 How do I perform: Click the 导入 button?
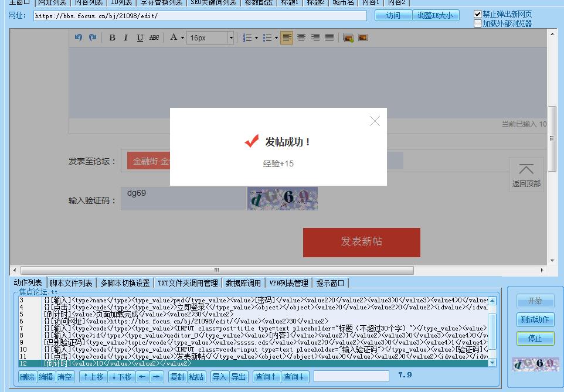tap(219, 377)
